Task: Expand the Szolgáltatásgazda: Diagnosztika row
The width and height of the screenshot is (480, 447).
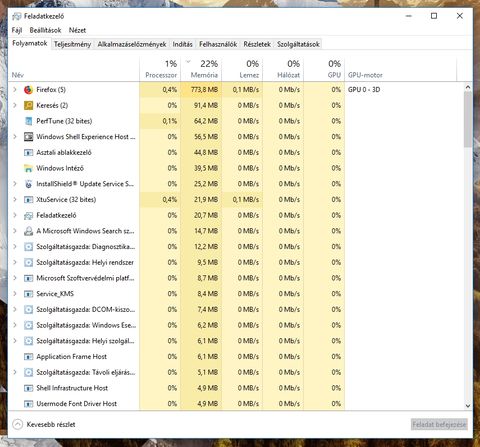Action: [15, 247]
